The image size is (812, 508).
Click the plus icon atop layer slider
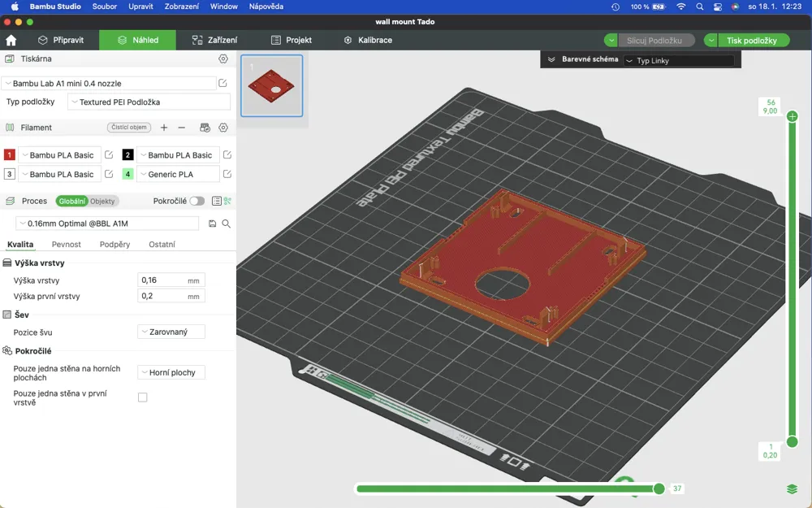tap(792, 116)
